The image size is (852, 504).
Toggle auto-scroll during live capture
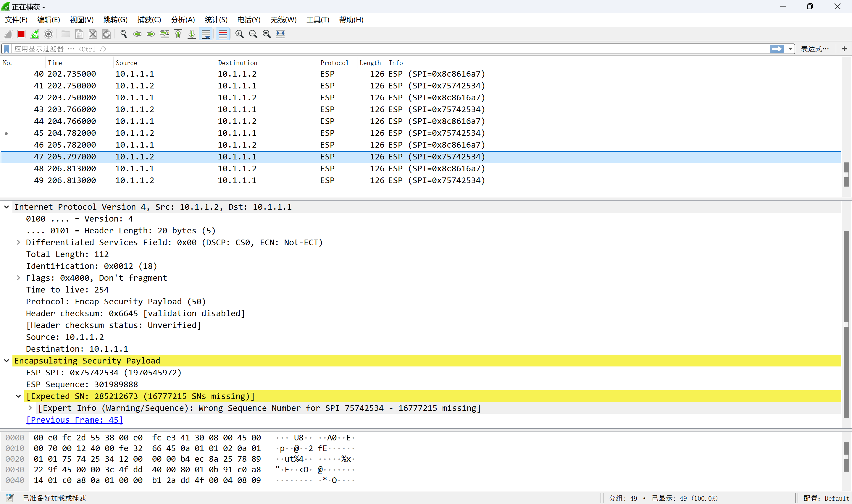(x=206, y=34)
